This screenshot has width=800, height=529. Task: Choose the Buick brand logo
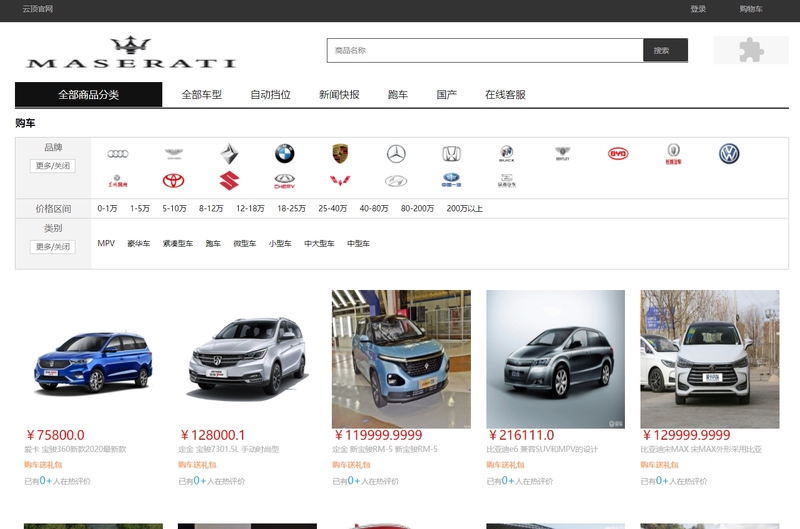(507, 154)
